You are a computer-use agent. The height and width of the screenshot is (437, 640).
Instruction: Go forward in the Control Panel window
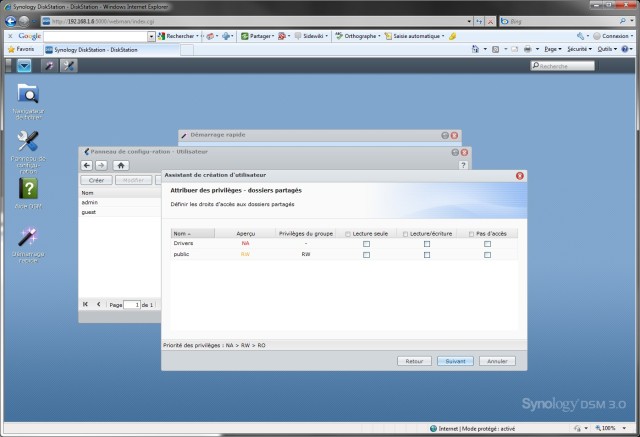tap(101, 165)
